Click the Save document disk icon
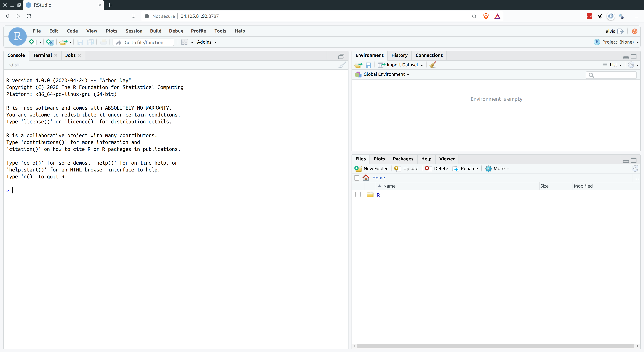This screenshot has height=352, width=644. coord(80,42)
